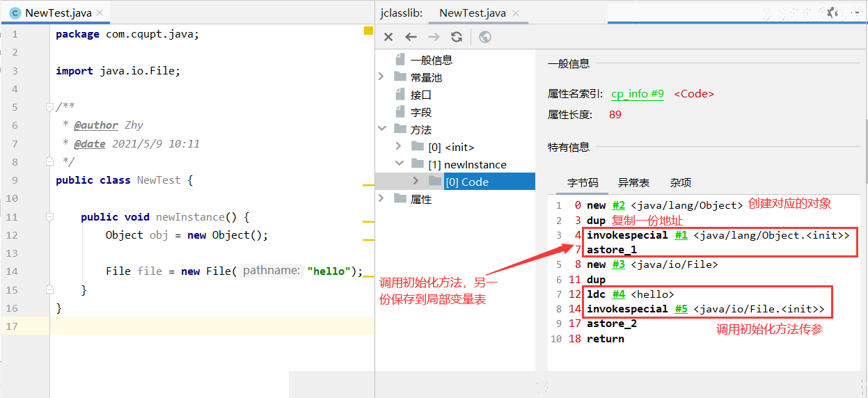Viewport: 868px width, 398px height.
Task: Click the newInstance method name in editor
Action: pos(190,217)
